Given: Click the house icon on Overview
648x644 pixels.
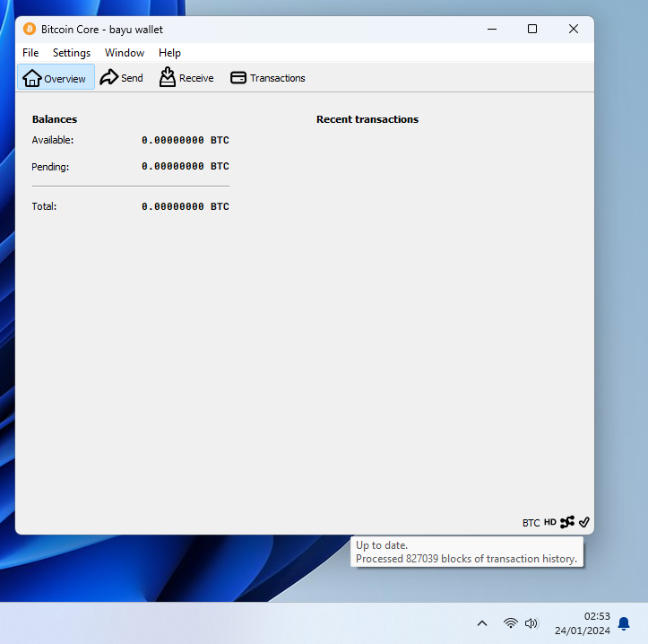Looking at the screenshot, I should [x=32, y=78].
